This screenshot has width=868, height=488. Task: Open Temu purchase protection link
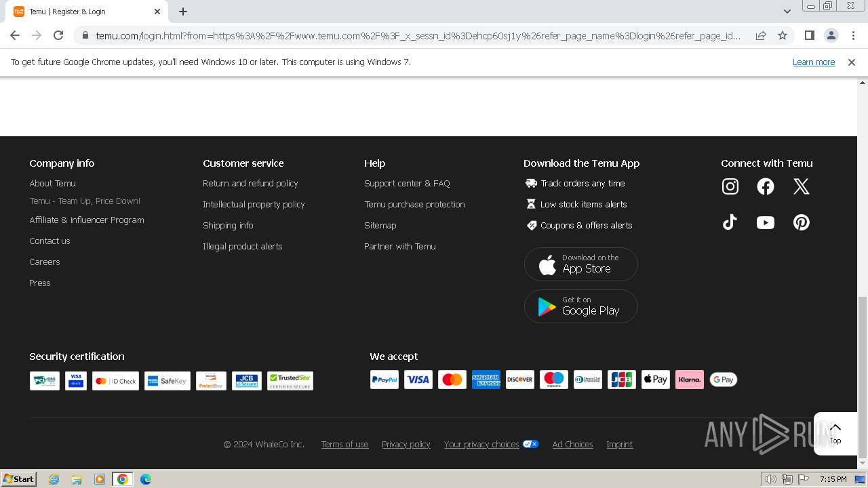414,204
